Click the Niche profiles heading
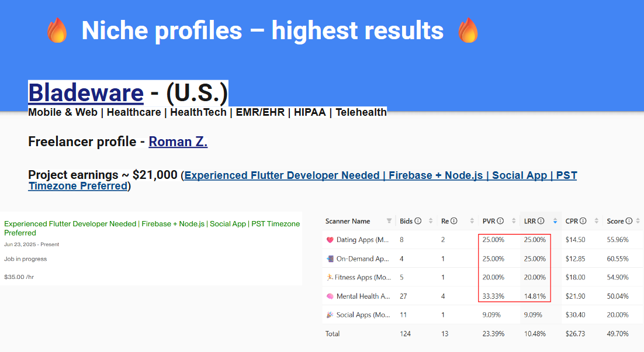 [x=262, y=30]
